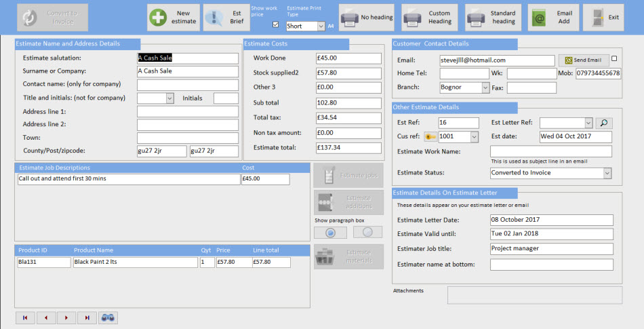Print with the No heading printer button
This screenshot has width=644, height=329.
coord(367,18)
